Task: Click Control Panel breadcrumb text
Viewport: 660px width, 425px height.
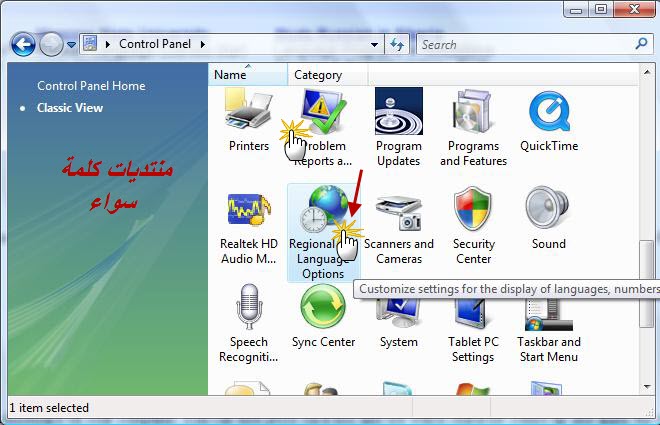Action: click(x=155, y=44)
